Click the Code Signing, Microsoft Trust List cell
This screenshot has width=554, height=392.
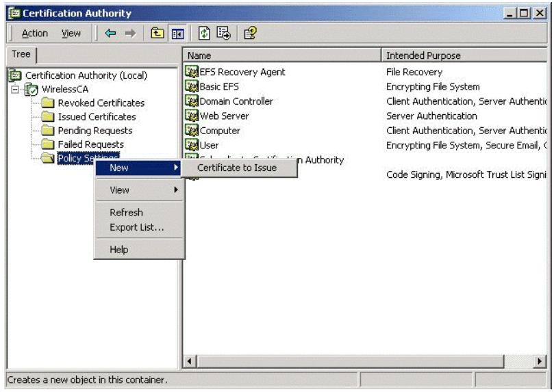(x=466, y=174)
